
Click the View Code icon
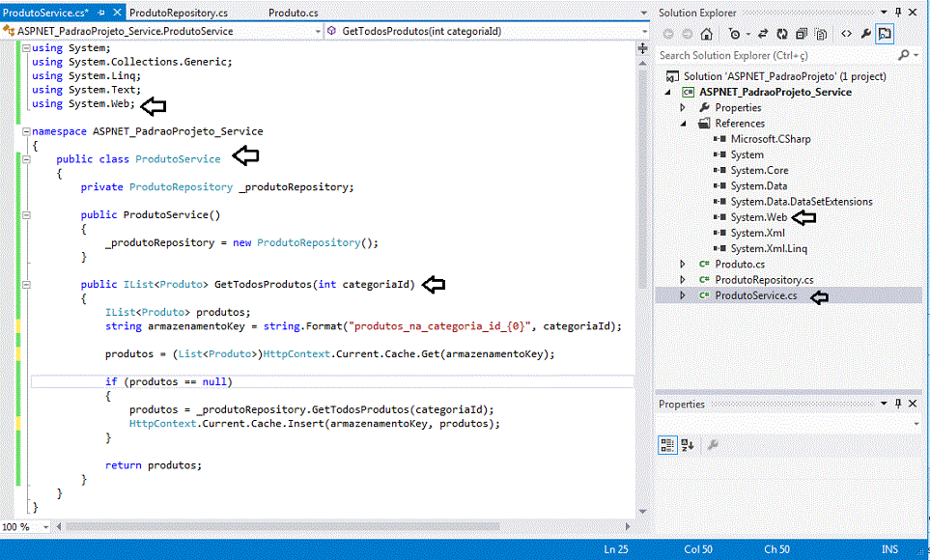(x=846, y=35)
